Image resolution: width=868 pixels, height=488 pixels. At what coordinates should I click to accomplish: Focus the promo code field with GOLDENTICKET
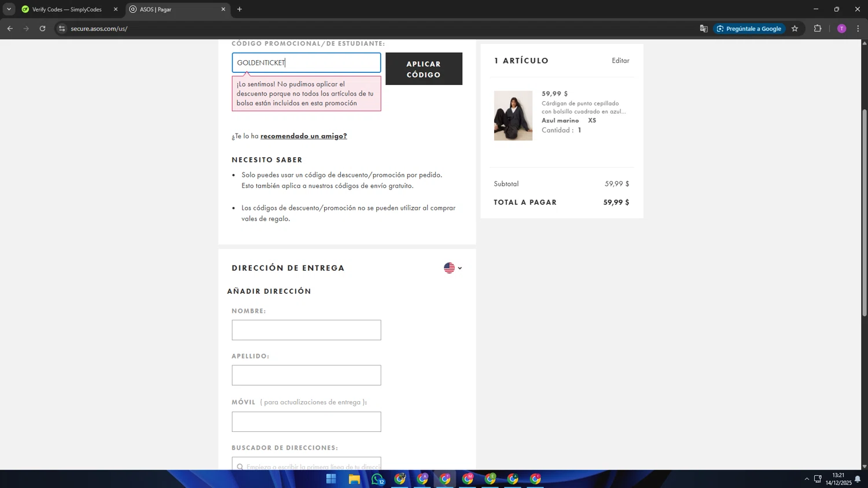tap(306, 62)
